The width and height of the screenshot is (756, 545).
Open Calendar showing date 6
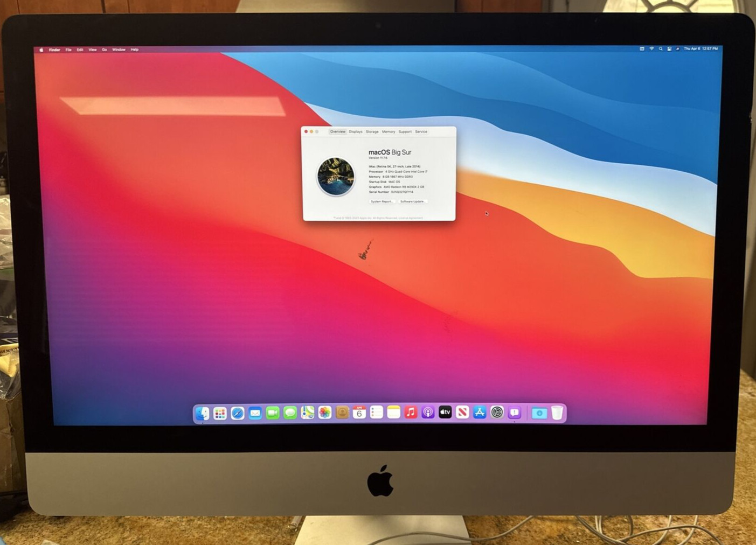point(359,413)
